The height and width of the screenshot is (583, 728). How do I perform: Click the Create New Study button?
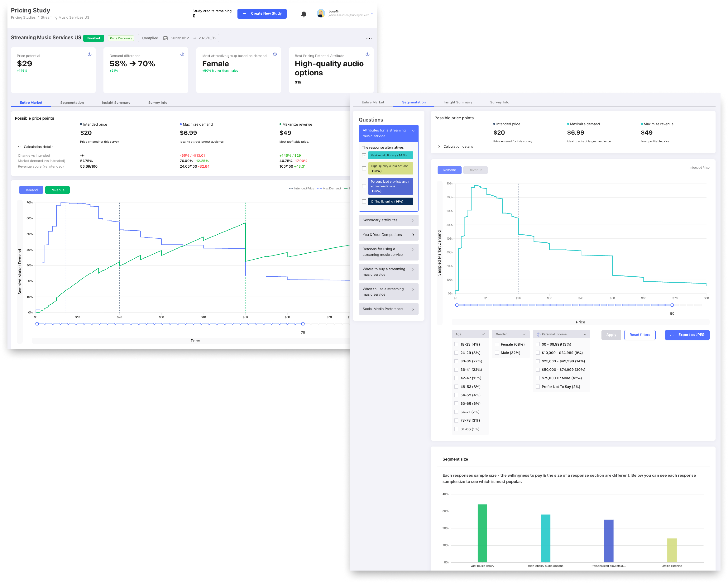click(x=262, y=14)
